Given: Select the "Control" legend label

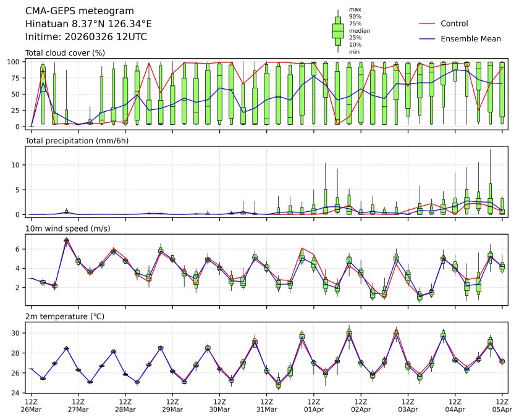Looking at the screenshot, I should [x=454, y=23].
